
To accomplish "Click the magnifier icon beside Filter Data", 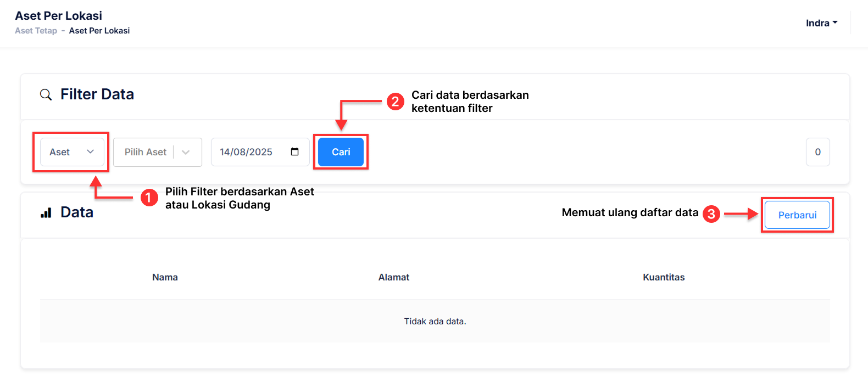I will [x=46, y=95].
